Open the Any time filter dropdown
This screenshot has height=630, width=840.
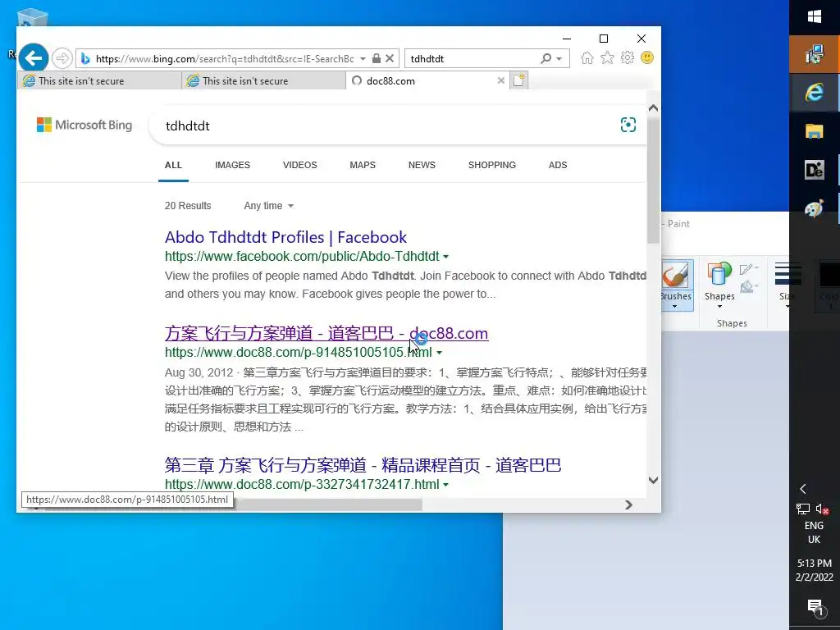point(268,206)
